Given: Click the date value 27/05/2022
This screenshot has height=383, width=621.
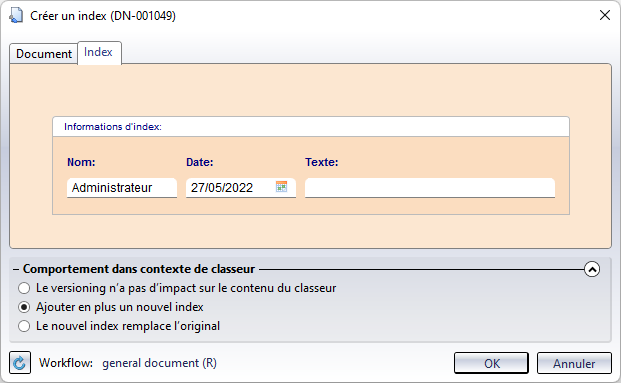Looking at the screenshot, I should [x=222, y=188].
